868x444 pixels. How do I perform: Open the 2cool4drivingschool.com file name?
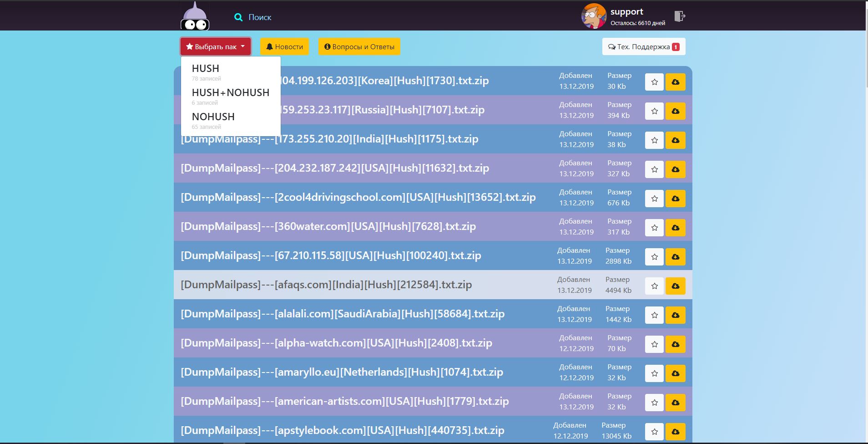coord(358,197)
